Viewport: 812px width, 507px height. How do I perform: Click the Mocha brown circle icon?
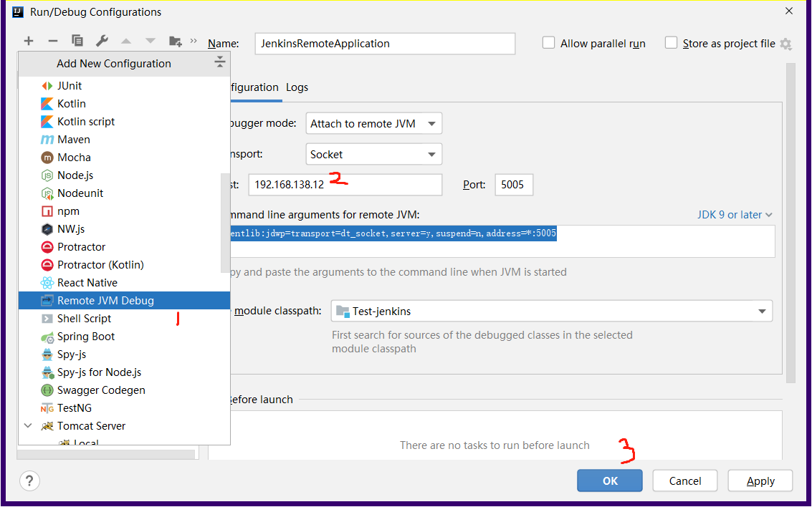click(47, 158)
